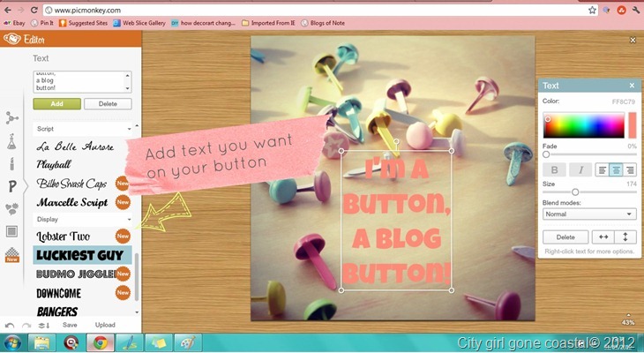Open Blogs of Note bookmark
Viewport: 644px width, 353px height.
(x=323, y=23)
